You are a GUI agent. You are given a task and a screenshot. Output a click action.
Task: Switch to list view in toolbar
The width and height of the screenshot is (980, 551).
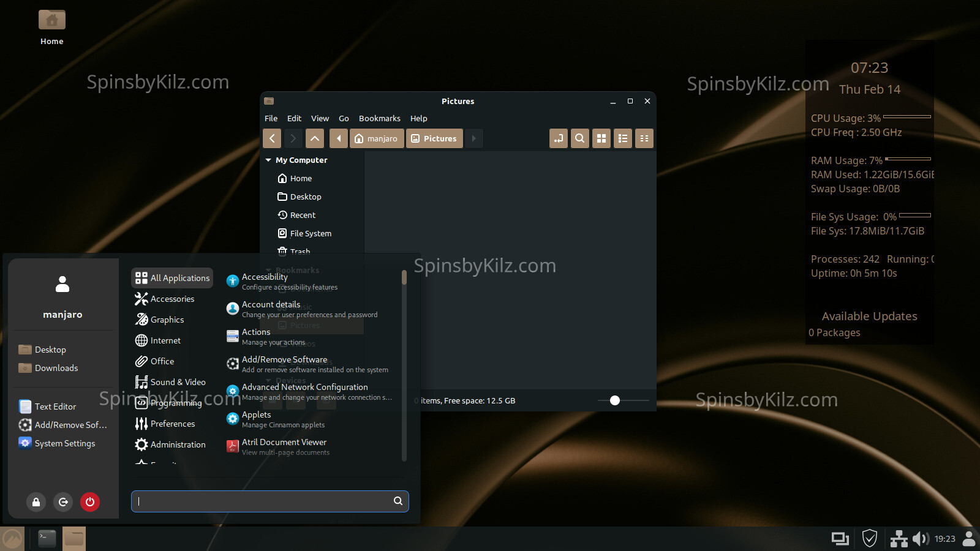coord(622,138)
